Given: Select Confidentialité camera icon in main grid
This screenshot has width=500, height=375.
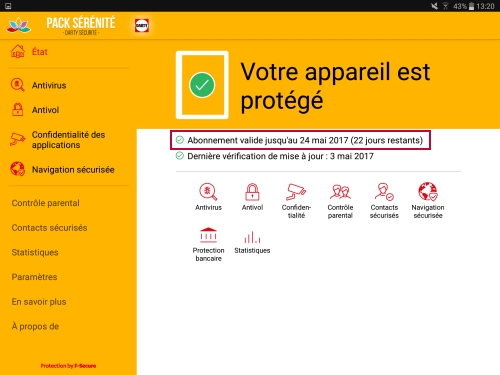Looking at the screenshot, I should (x=296, y=192).
